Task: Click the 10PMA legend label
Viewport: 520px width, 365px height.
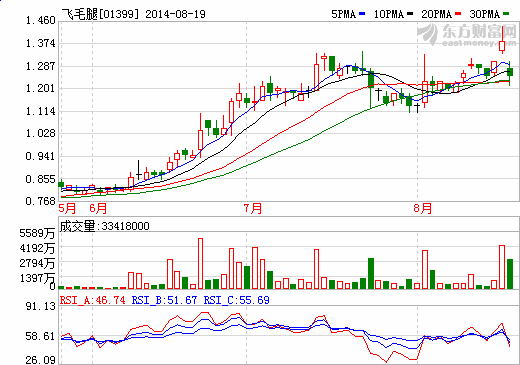Action: click(x=389, y=14)
